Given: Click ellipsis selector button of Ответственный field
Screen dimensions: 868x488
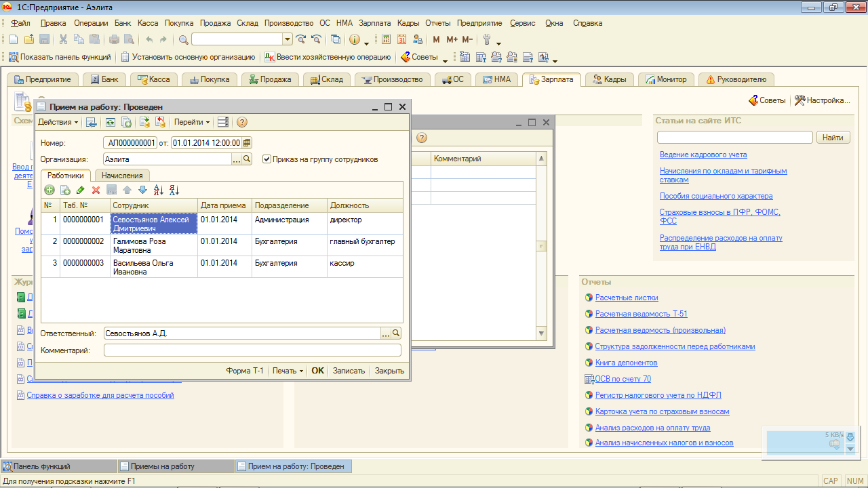Looking at the screenshot, I should (x=386, y=333).
